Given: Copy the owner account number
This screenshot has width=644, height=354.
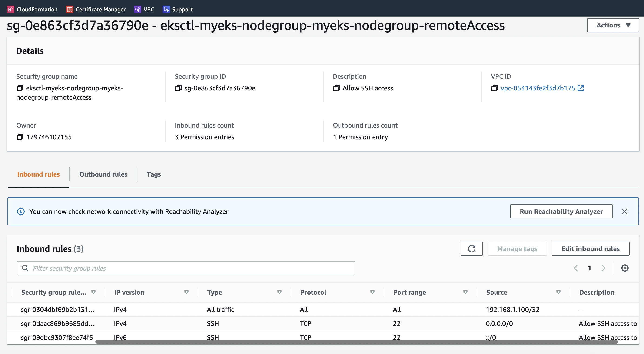Looking at the screenshot, I should pyautogui.click(x=20, y=137).
